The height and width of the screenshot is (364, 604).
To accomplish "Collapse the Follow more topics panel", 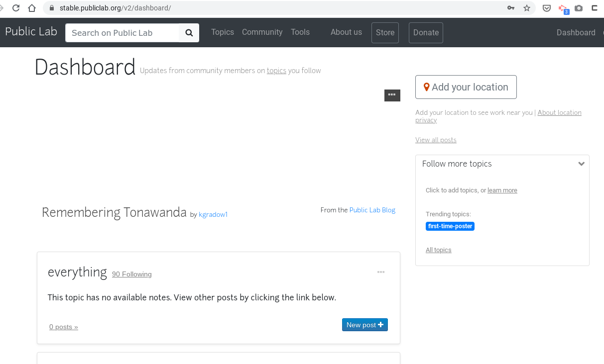I will [x=581, y=163].
